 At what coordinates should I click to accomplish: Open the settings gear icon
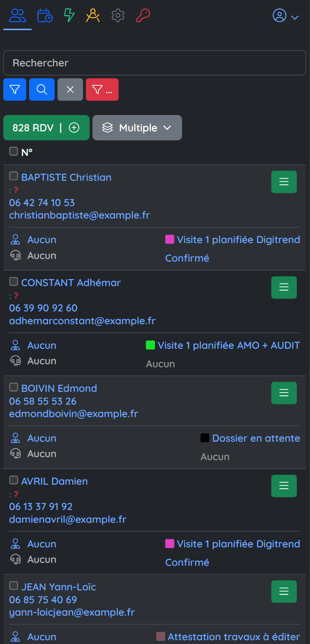[118, 15]
